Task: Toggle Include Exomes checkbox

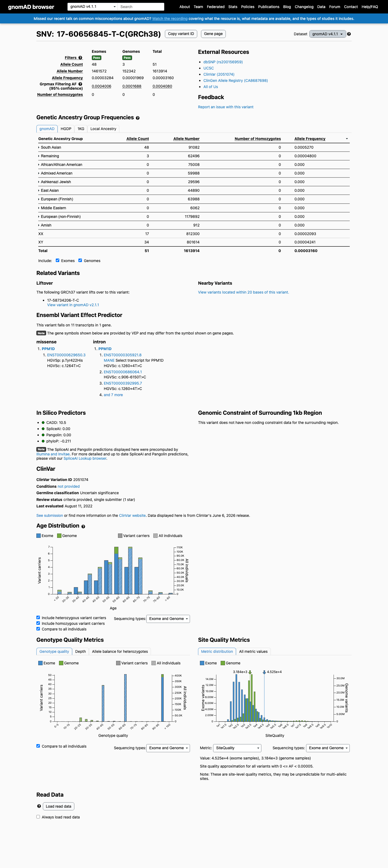Action: 58,260
